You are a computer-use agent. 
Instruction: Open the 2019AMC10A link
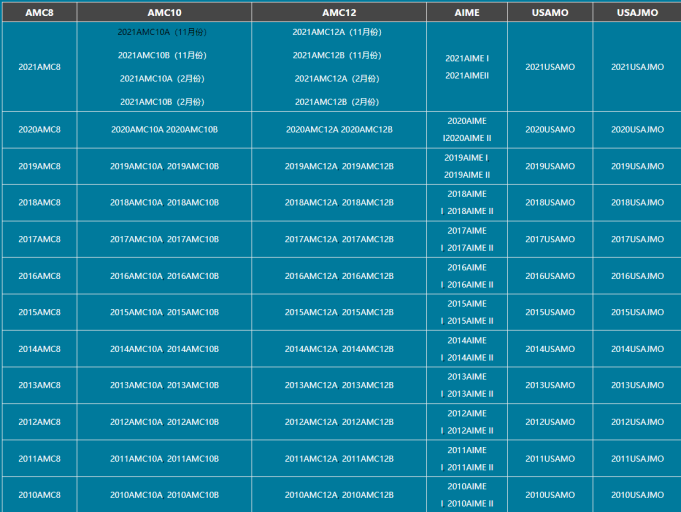[136, 166]
